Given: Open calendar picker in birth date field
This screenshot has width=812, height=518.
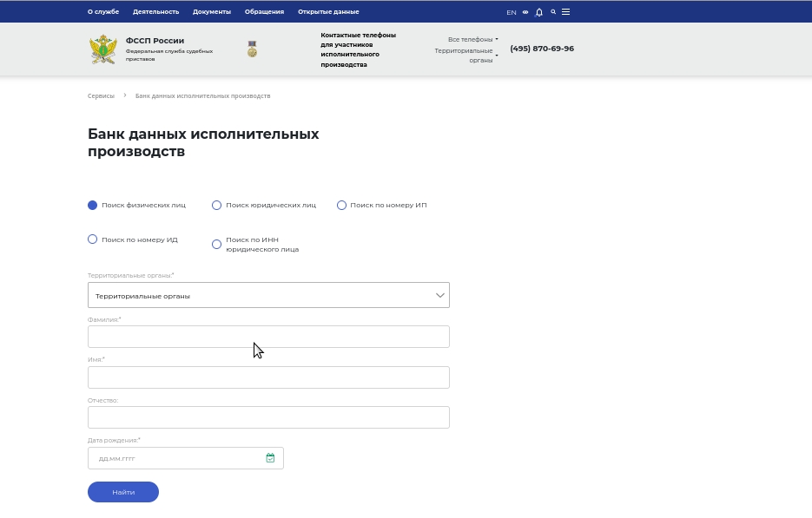Looking at the screenshot, I should tap(270, 458).
